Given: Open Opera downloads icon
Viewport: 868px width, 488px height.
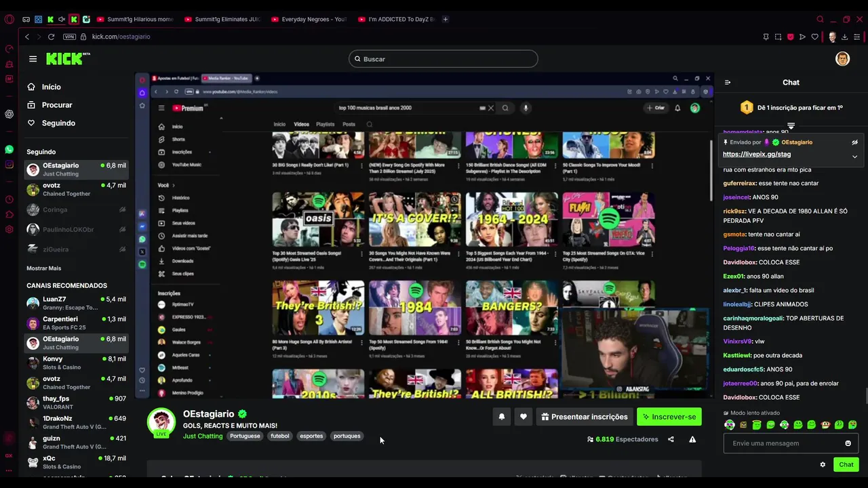Looking at the screenshot, I should 845,37.
